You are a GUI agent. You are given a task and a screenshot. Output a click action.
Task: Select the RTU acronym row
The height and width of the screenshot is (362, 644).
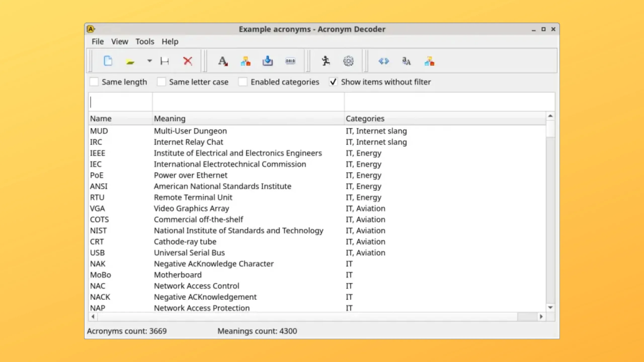317,197
